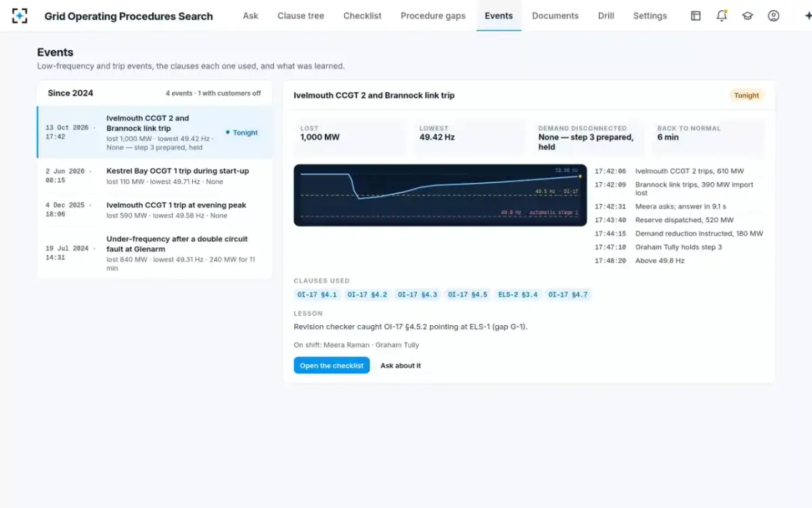Select the Ivelmouth CCGT 2 event row

pos(155,132)
